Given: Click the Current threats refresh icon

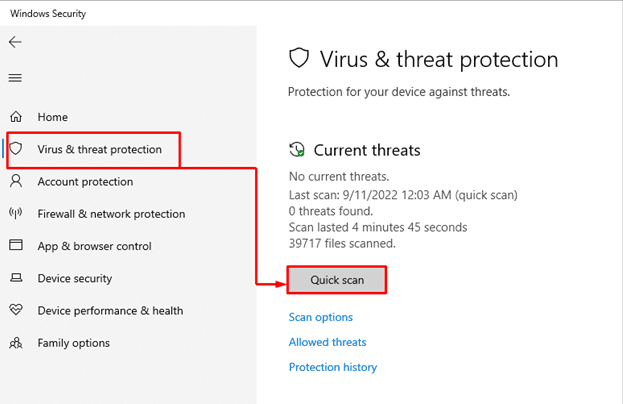Looking at the screenshot, I should 297,150.
